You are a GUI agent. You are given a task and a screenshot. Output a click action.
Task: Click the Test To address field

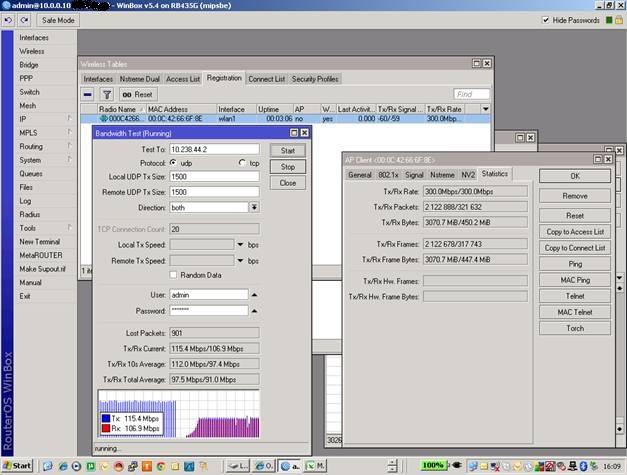click(x=213, y=149)
